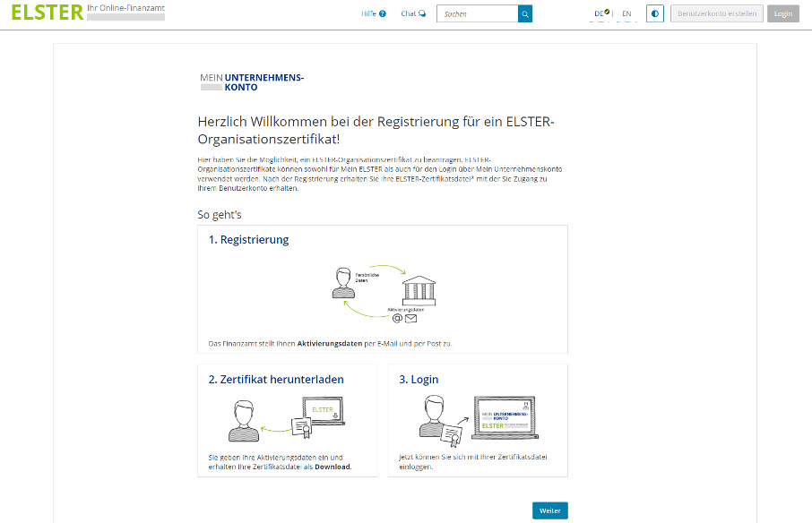Click the Login button in header
Image resolution: width=812 pixels, height=523 pixels.
click(782, 14)
